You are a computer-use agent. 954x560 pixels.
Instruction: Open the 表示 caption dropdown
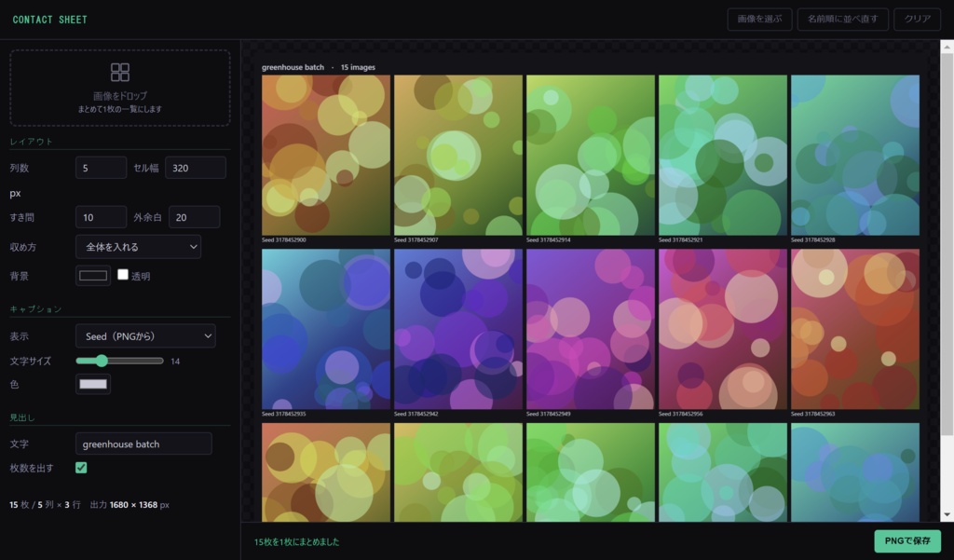(x=145, y=336)
